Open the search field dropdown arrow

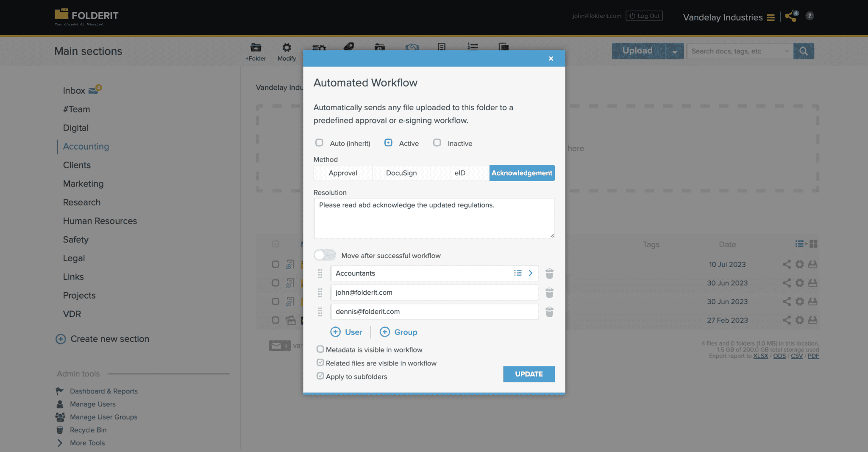coord(787,51)
